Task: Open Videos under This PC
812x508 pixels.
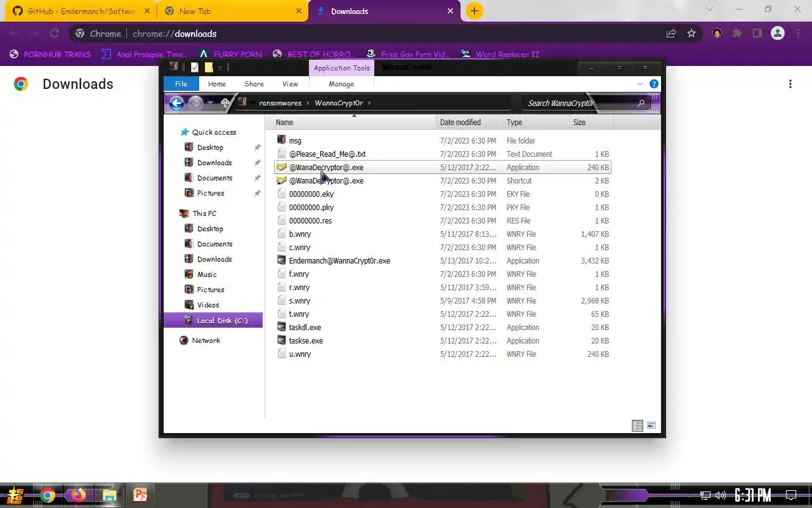Action: (202, 305)
